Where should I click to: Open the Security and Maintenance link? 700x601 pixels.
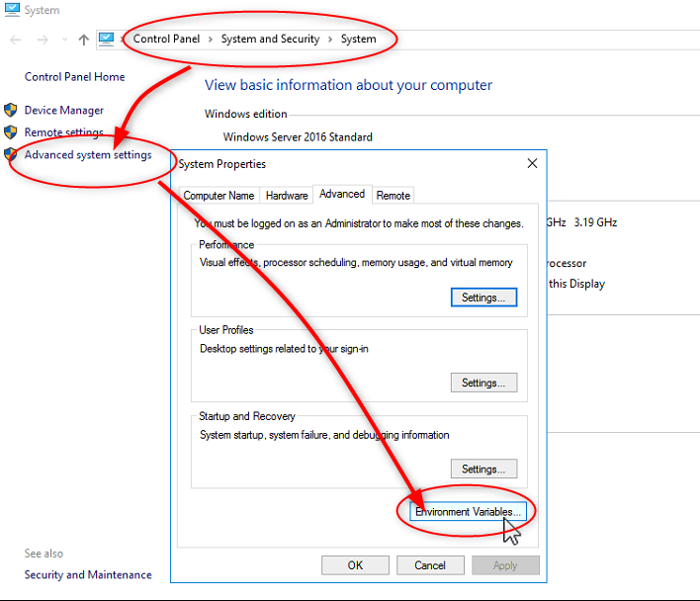tap(88, 574)
